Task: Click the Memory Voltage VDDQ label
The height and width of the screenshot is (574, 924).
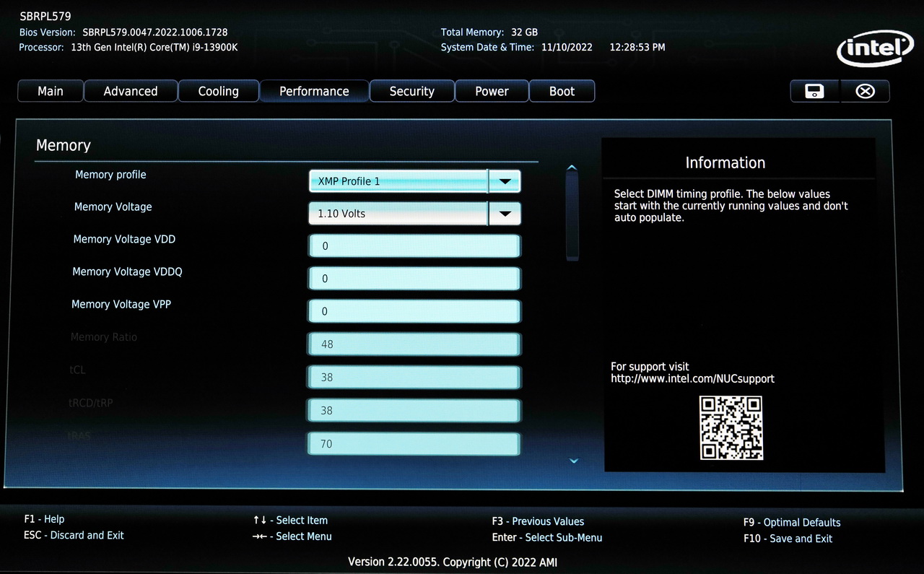Action: pos(127,271)
